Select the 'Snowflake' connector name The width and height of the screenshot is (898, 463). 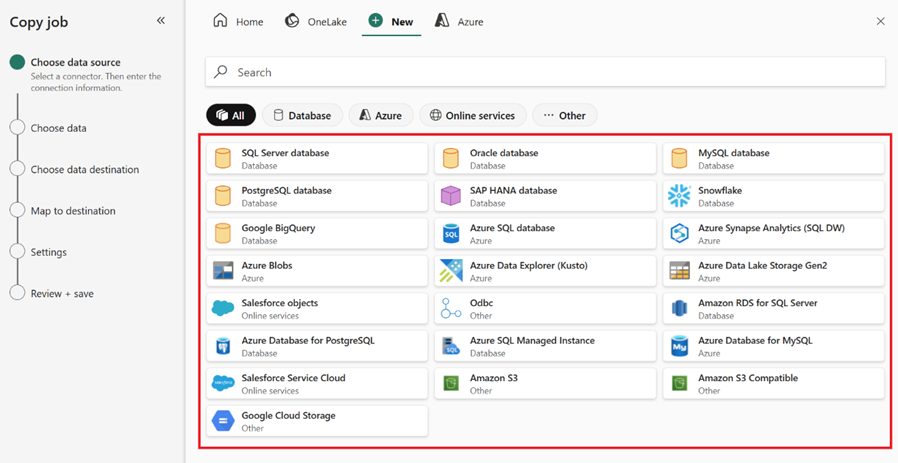coord(720,190)
